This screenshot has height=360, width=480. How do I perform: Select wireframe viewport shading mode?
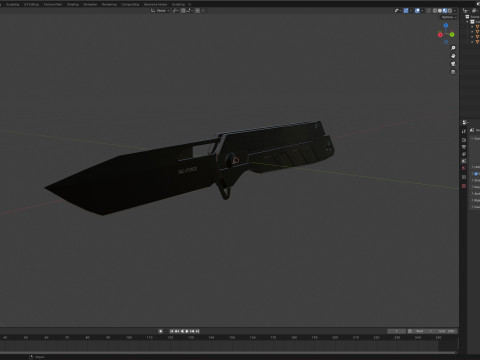coord(435,11)
